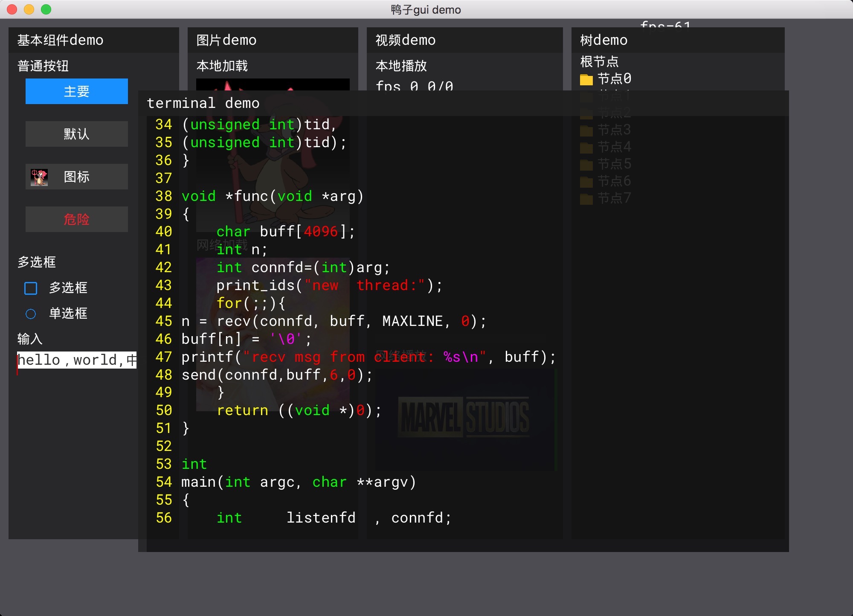This screenshot has width=853, height=616.
Task: Click the 本地加载 label in 图片demo
Action: pyautogui.click(x=221, y=66)
